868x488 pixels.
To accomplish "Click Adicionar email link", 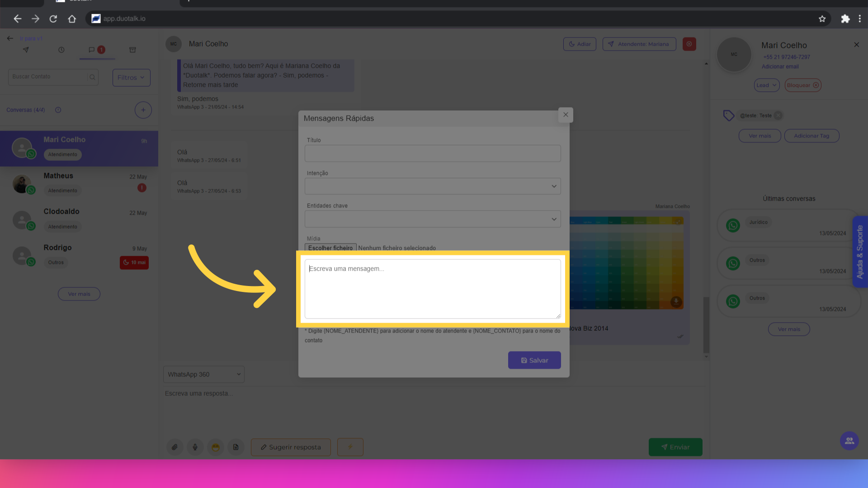I will click(x=780, y=66).
